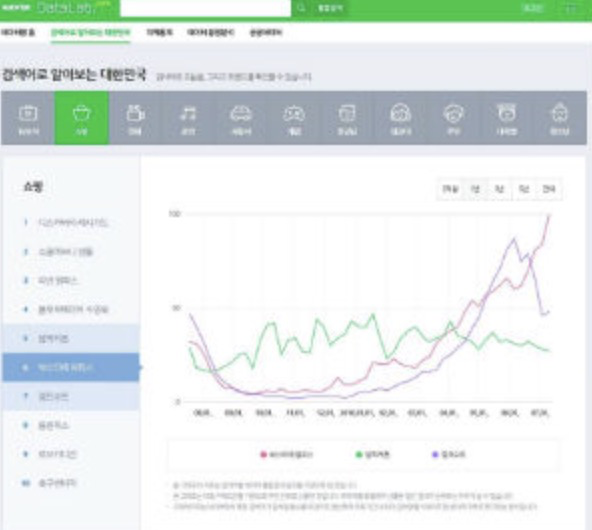Screen dimensions: 592x530
Task: Select the first period range button 1개월
Action: pos(450,189)
